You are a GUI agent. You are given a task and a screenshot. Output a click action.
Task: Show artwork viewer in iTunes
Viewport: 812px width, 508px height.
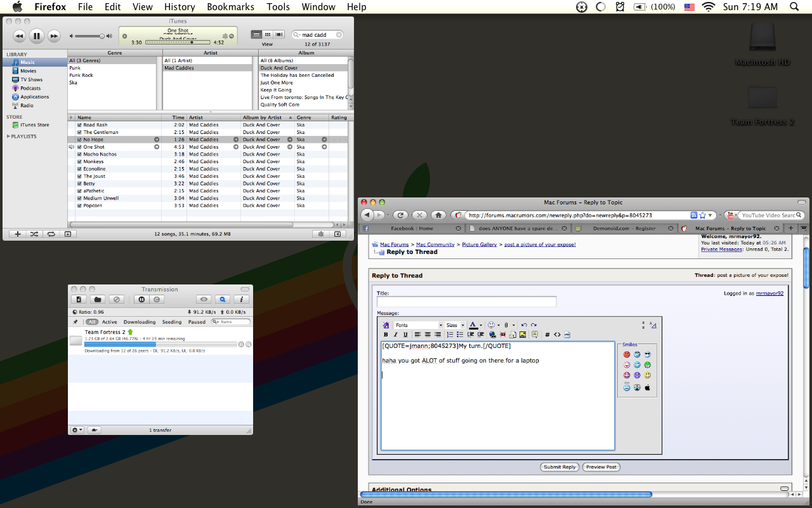68,234
